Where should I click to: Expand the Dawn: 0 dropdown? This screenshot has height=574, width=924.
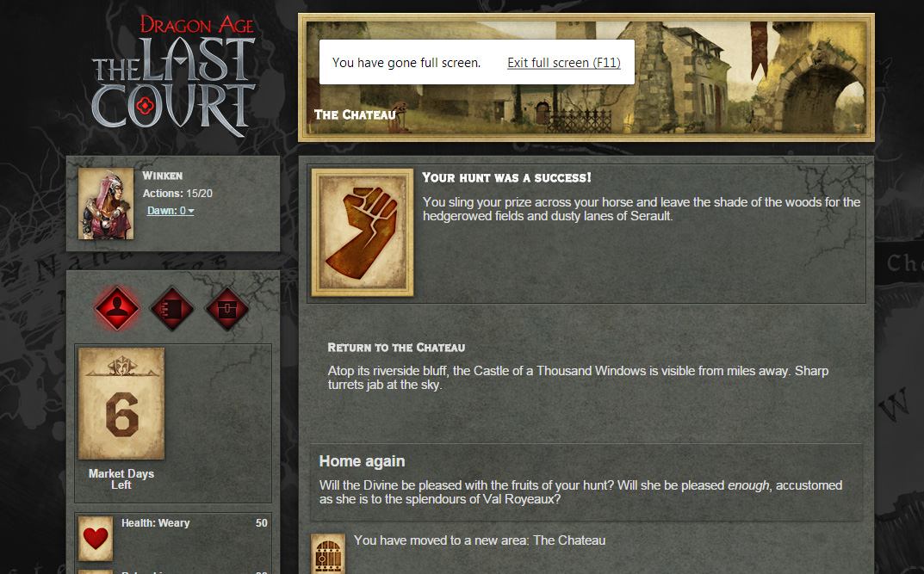pos(171,211)
